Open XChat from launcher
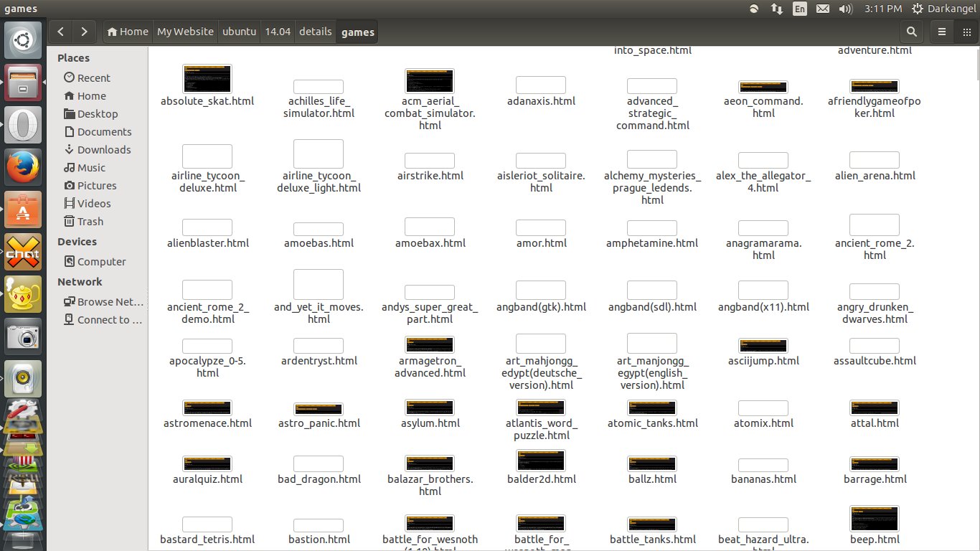980x551 pixels. click(24, 252)
